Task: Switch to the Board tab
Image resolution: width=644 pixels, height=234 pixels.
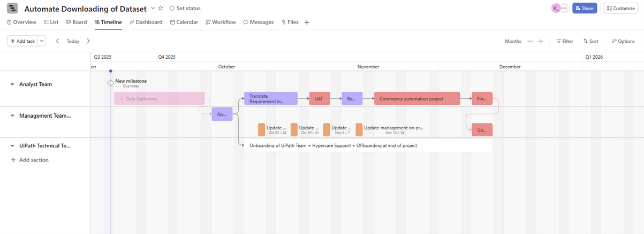Action: click(x=76, y=22)
